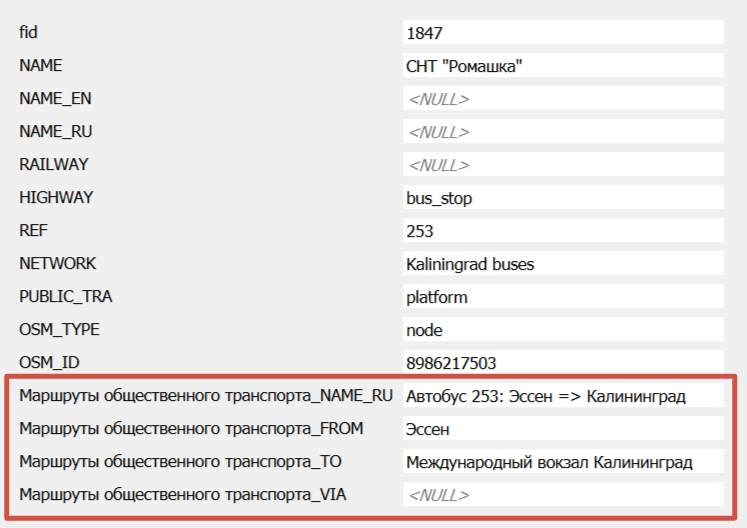The height and width of the screenshot is (528, 747).
Task: Select the NAME field with СНТ "Ромашка"
Action: point(562,66)
